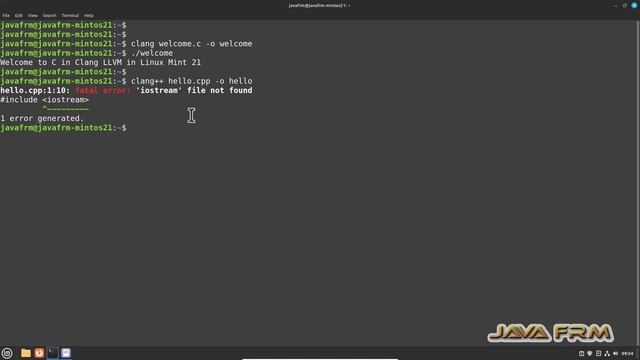640x360 pixels.
Task: Open the first tray applet left of the shield
Action: click(x=581, y=353)
